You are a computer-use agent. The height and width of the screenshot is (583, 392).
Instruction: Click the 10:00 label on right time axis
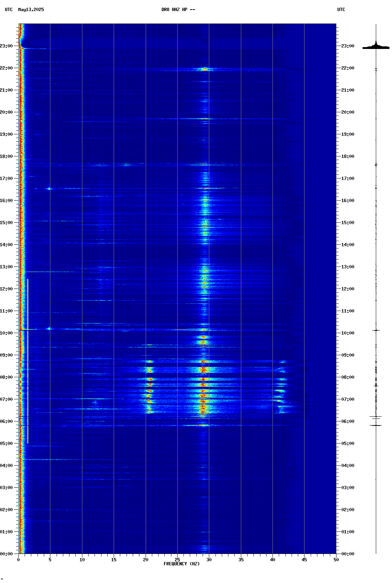click(x=348, y=333)
